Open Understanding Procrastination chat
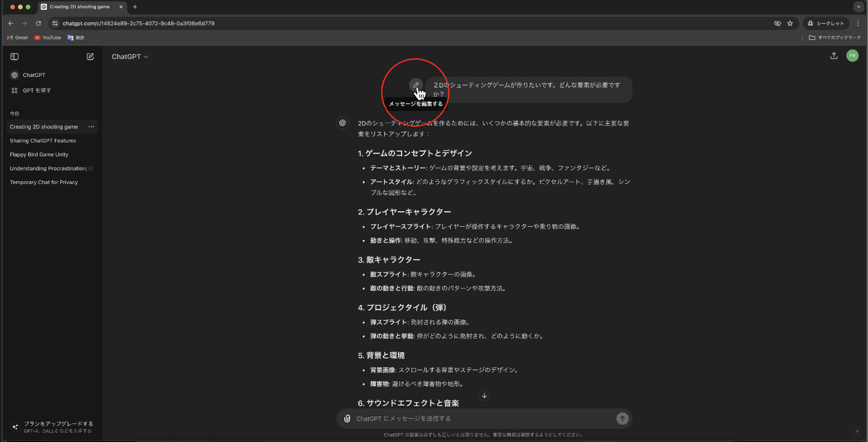 point(51,168)
